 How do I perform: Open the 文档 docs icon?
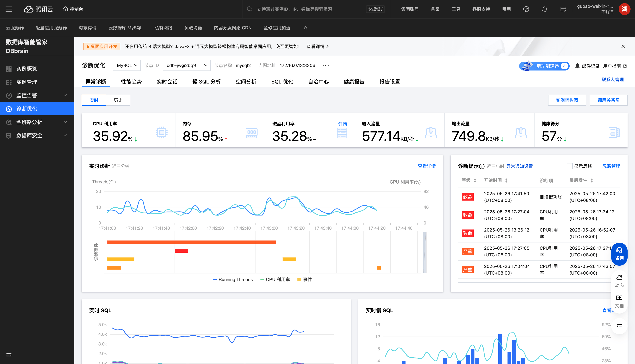[x=619, y=301]
